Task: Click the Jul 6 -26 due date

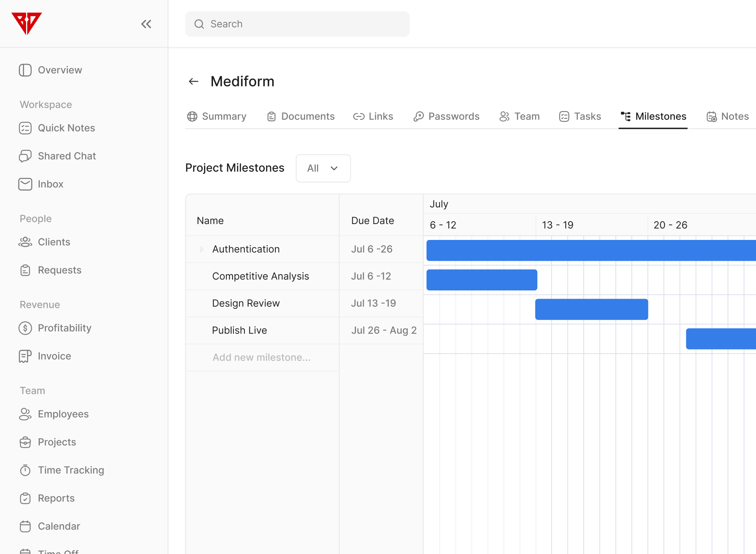Action: click(372, 249)
